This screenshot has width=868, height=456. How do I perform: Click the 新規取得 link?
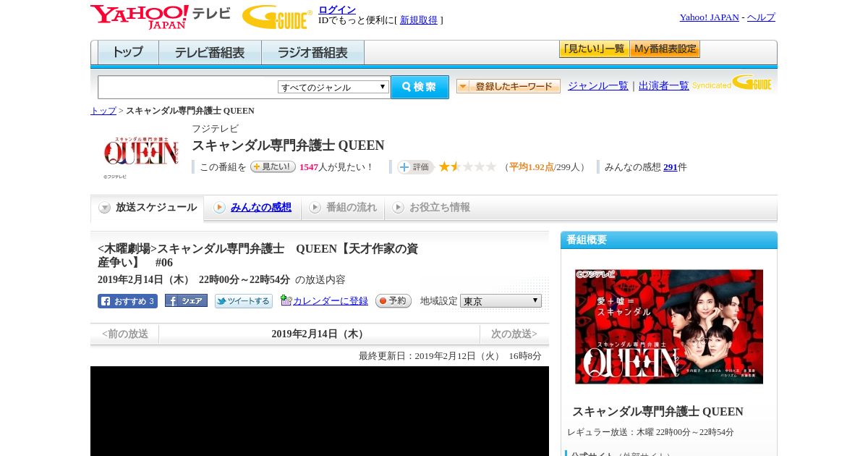click(x=419, y=20)
